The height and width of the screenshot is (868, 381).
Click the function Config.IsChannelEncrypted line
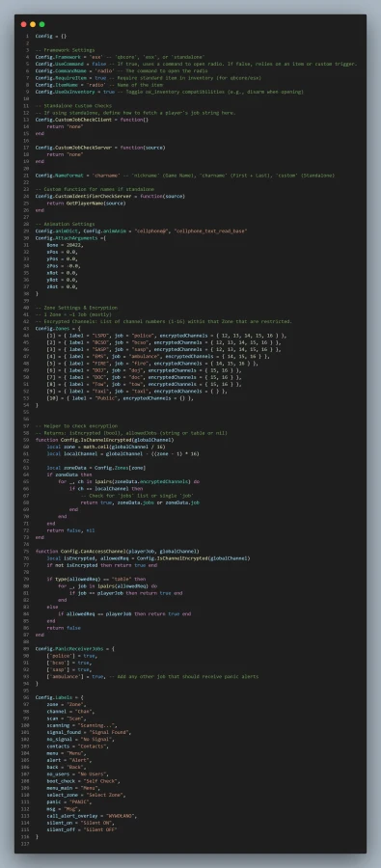(x=104, y=440)
